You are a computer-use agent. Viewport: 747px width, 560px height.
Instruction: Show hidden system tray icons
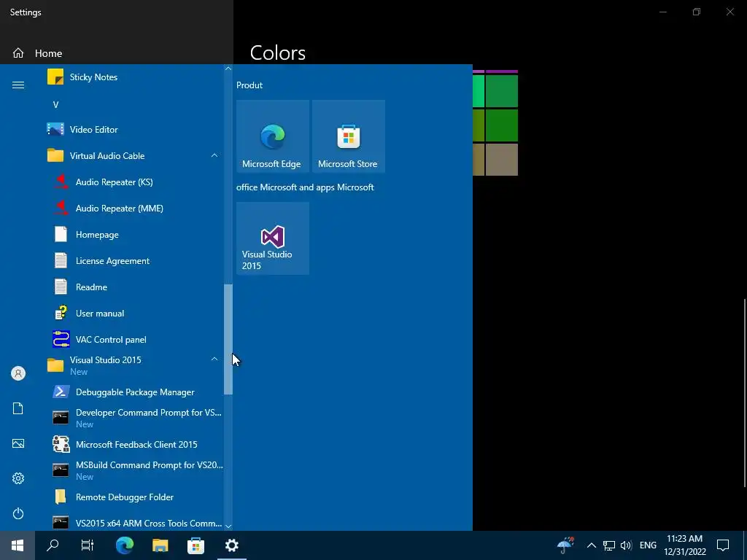coord(591,545)
